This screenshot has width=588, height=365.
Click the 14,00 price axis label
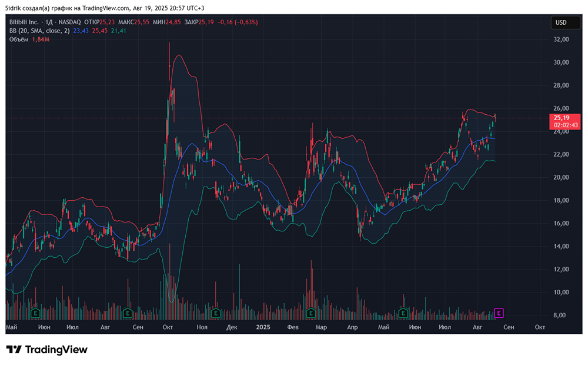tap(561, 246)
